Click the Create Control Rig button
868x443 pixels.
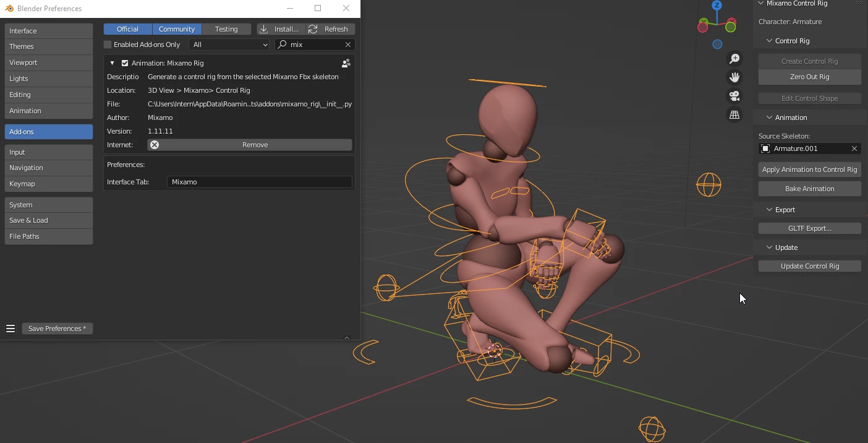(x=810, y=61)
